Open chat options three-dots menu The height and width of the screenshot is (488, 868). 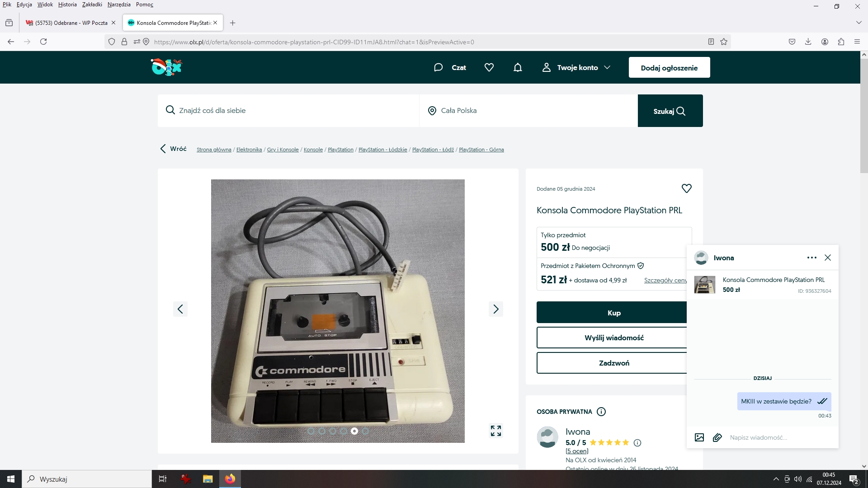click(812, 258)
